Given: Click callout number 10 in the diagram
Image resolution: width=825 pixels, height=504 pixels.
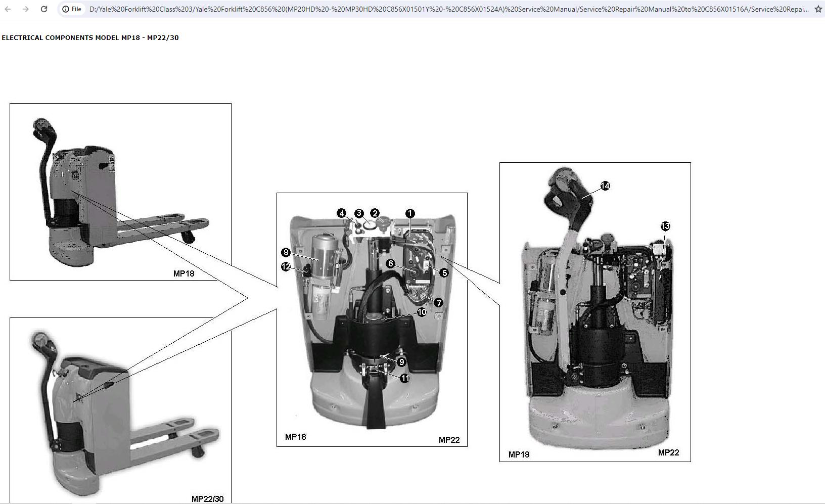Looking at the screenshot, I should click(422, 312).
